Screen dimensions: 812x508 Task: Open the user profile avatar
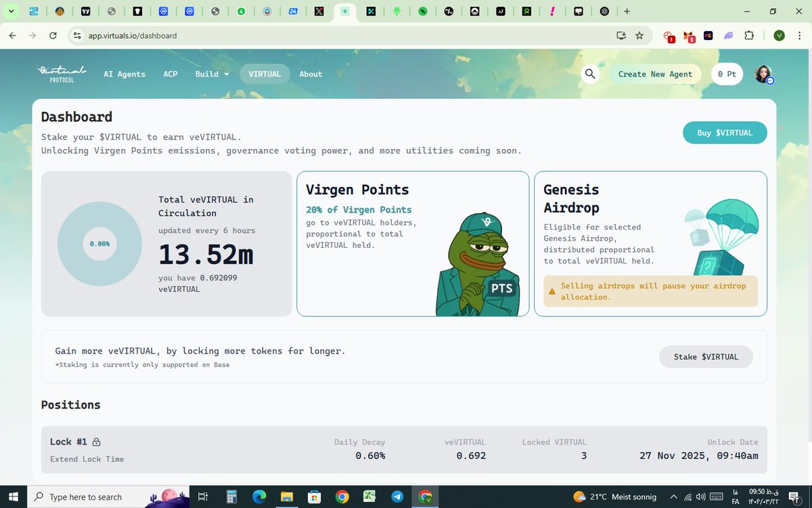pos(763,75)
